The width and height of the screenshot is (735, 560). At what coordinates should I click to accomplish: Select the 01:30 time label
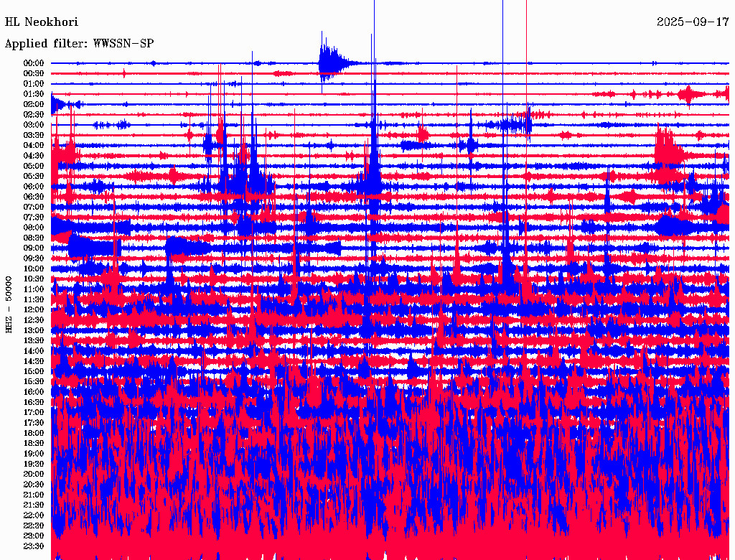pyautogui.click(x=34, y=94)
